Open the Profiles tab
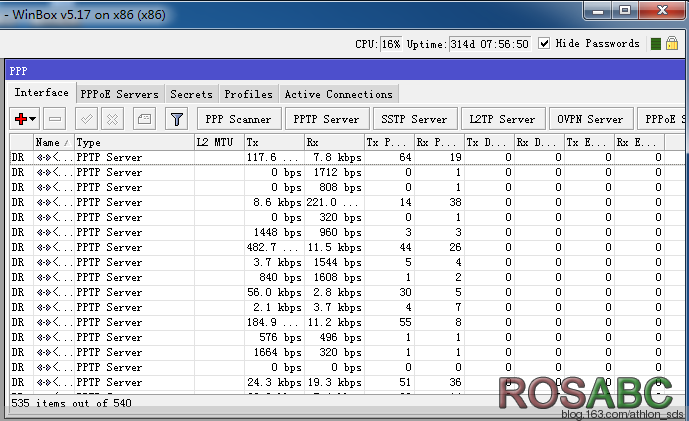689x421 pixels. pyautogui.click(x=249, y=94)
